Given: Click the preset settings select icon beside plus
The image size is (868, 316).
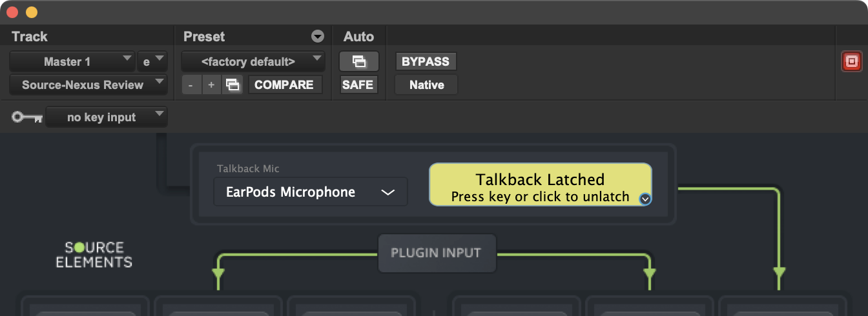Looking at the screenshot, I should click(232, 84).
